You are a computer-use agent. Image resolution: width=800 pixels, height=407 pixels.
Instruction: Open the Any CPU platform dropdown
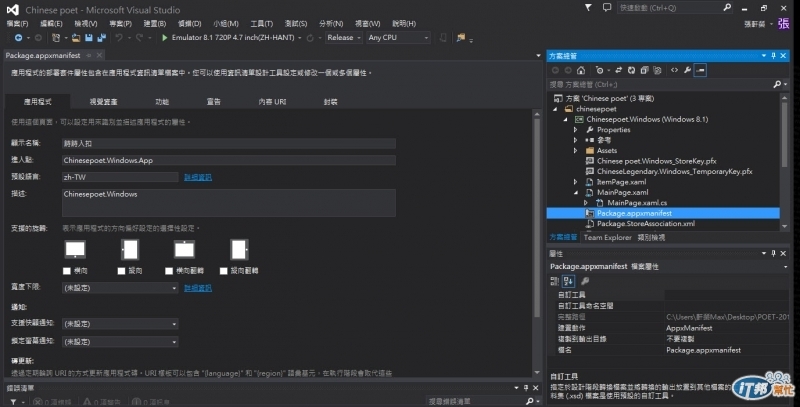click(x=398, y=38)
